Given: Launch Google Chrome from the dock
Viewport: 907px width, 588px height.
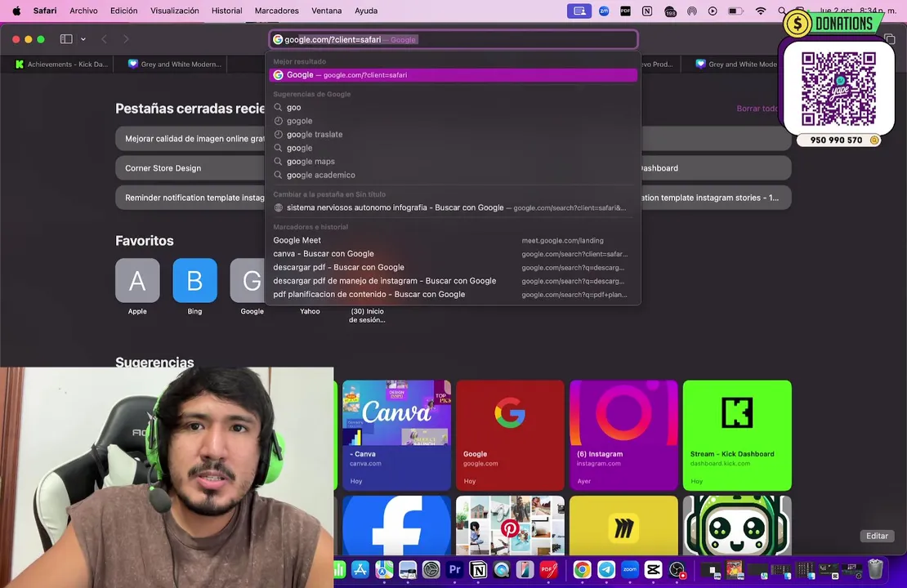Looking at the screenshot, I should click(x=582, y=570).
